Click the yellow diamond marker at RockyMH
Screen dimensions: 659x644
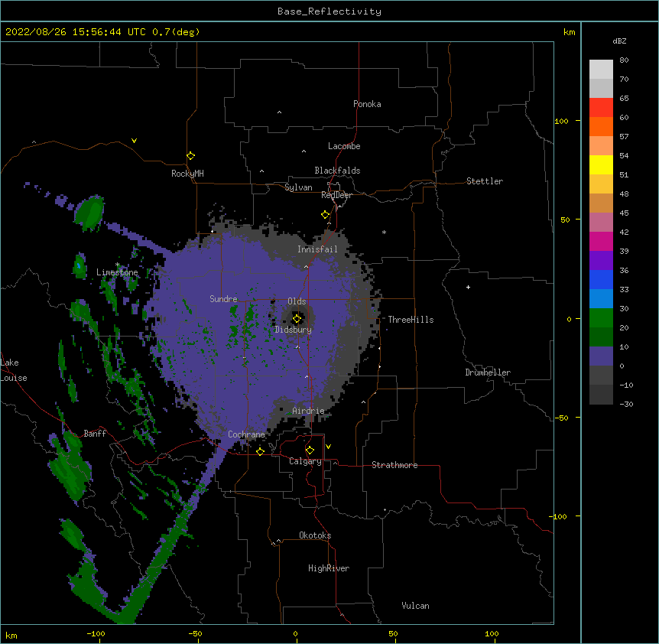[191, 156]
